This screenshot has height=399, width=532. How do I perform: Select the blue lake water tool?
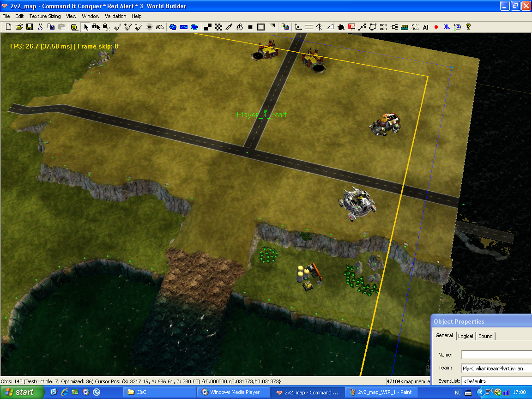pos(173,27)
